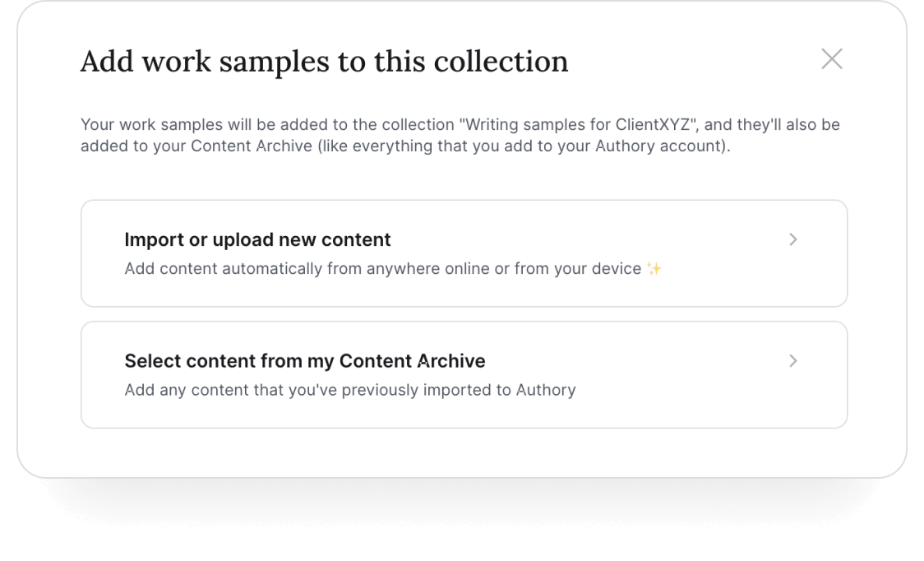The height and width of the screenshot is (561, 924).
Task: Click 'Authory account' text in the description
Action: (659, 146)
